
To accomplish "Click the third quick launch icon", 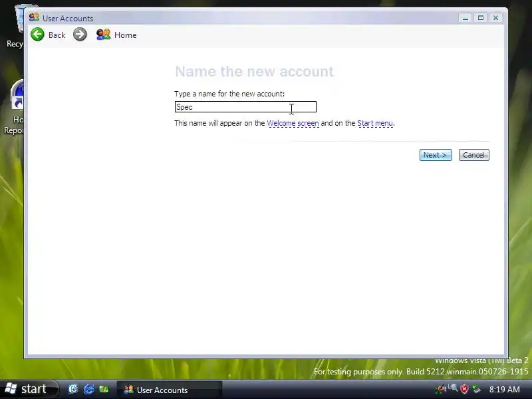I will pyautogui.click(x=104, y=389).
